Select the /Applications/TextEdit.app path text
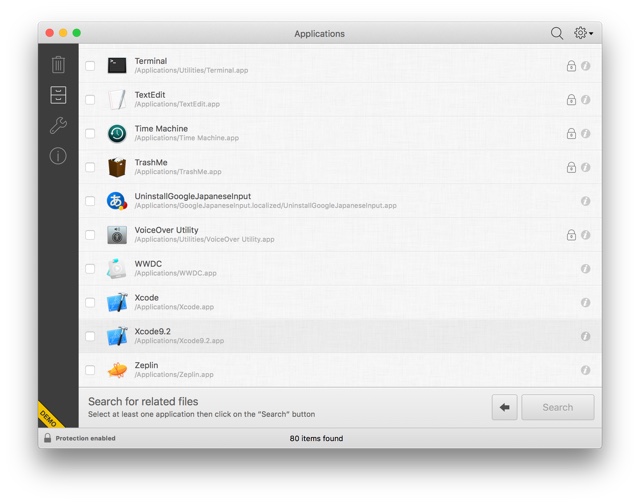Screen dimensions: 640x503 pyautogui.click(x=177, y=104)
